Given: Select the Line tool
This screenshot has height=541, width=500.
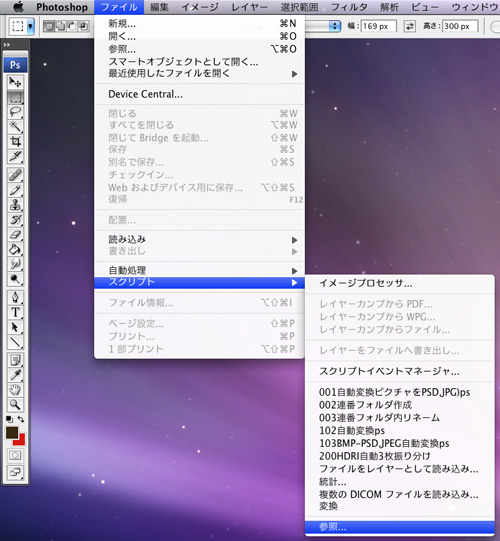Looking at the screenshot, I should click(x=15, y=342).
